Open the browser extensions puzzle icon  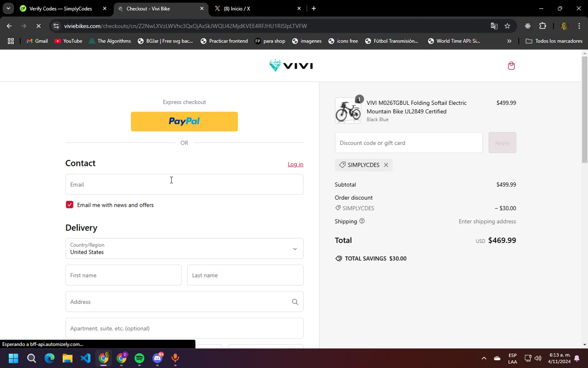point(543,26)
